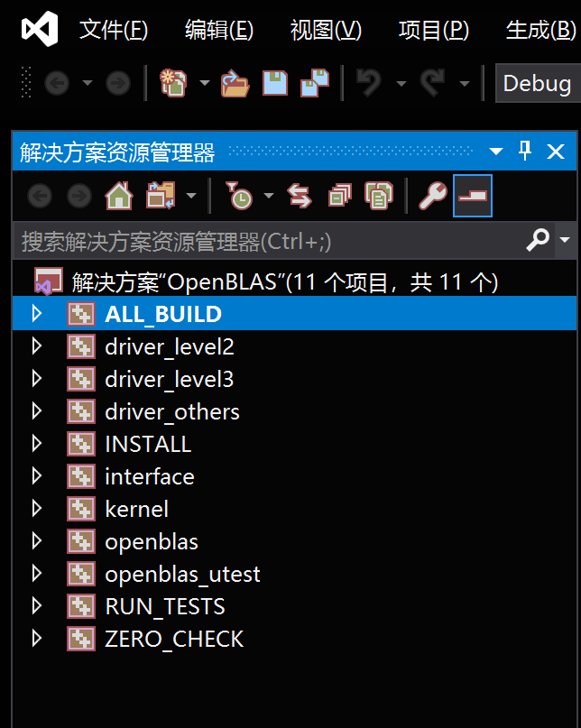This screenshot has width=581, height=728.
Task: Click the Redo arrow icon
Action: [x=432, y=83]
